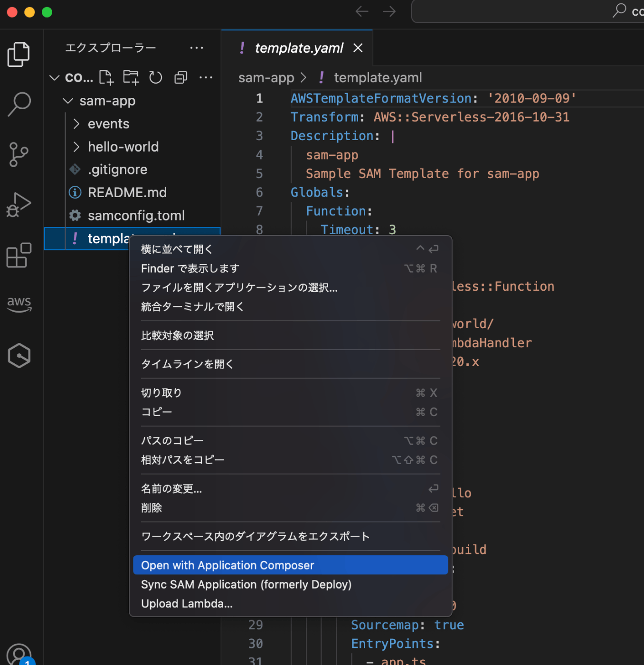The image size is (644, 665).
Task: Choose 名前の変更 menu entry
Action: click(x=290, y=489)
